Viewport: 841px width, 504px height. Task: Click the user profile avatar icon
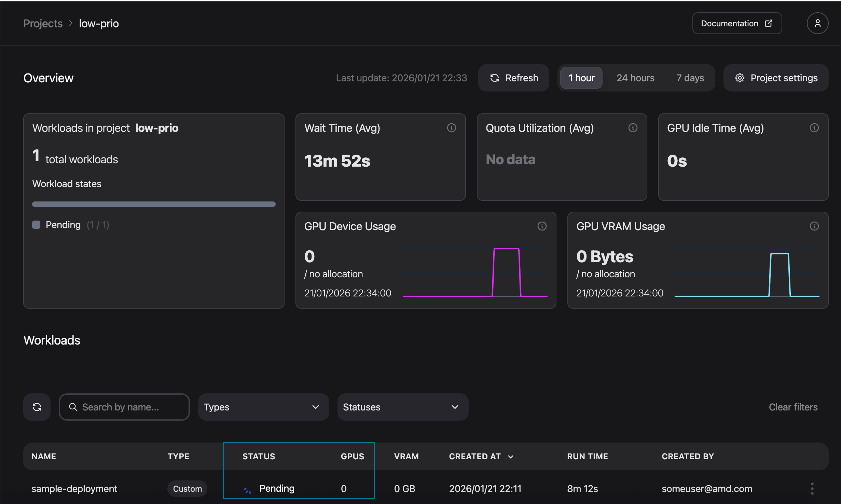[817, 23]
